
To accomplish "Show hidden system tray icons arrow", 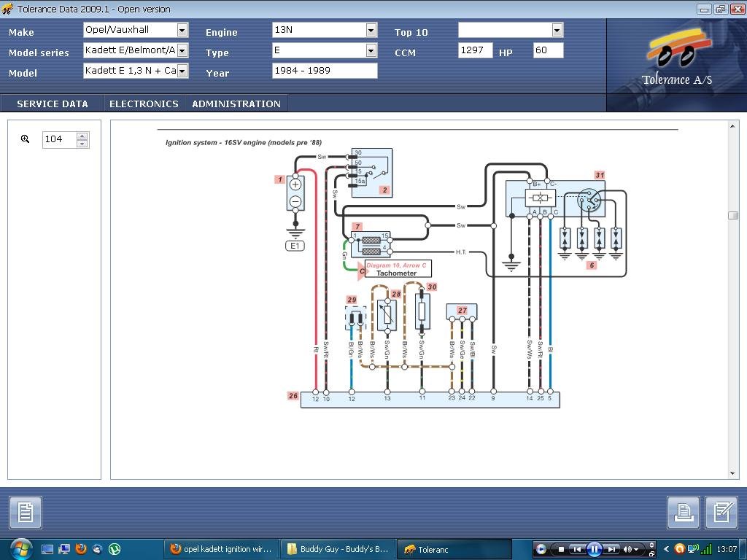I will click(x=667, y=549).
